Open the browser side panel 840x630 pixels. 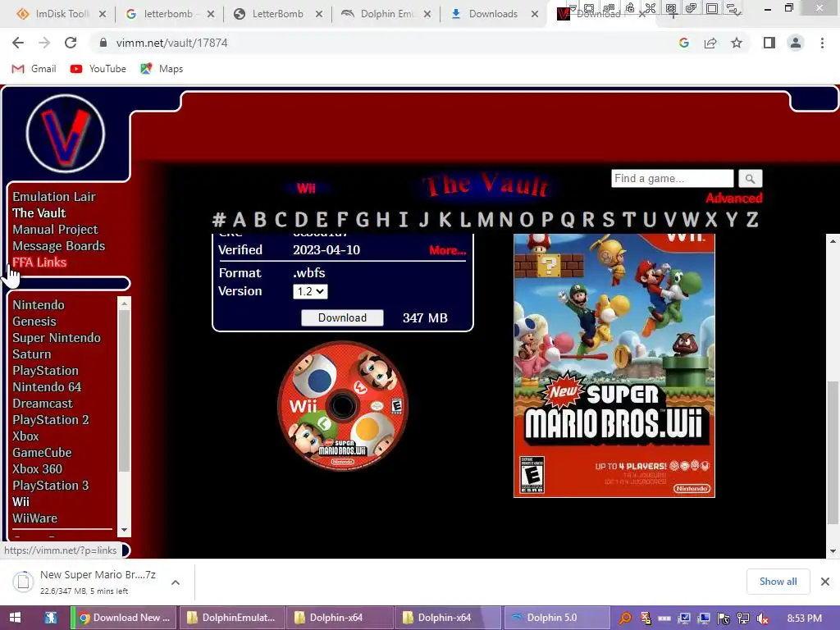[x=769, y=43]
